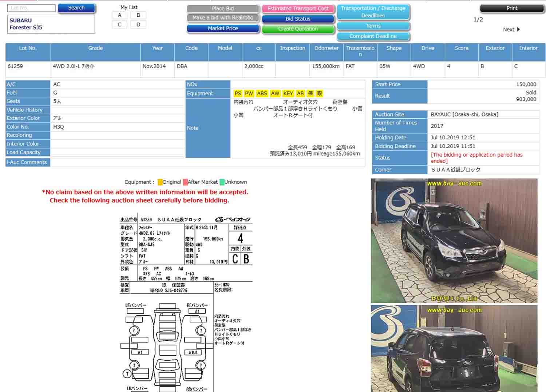
Task: Click the Score column header
Action: [462, 52]
